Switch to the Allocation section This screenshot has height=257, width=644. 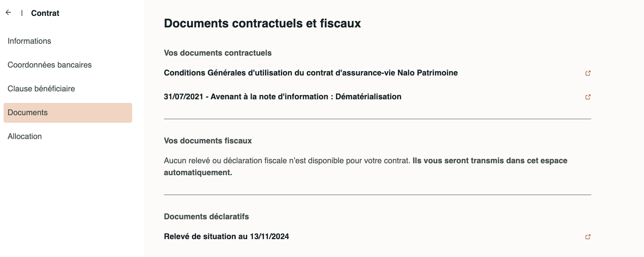point(25,136)
